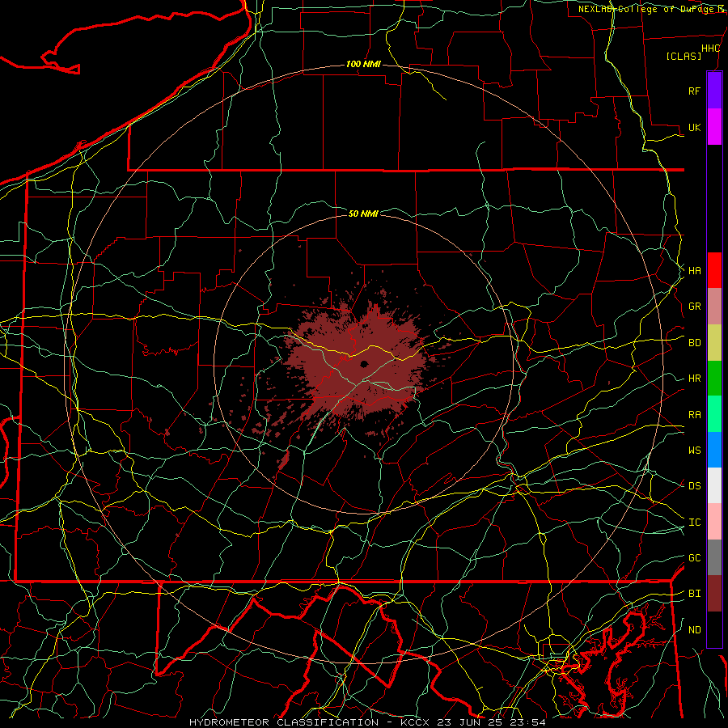The height and width of the screenshot is (728, 728).
Task: Select the dusty pink GR legend swatch
Action: pyautogui.click(x=714, y=307)
